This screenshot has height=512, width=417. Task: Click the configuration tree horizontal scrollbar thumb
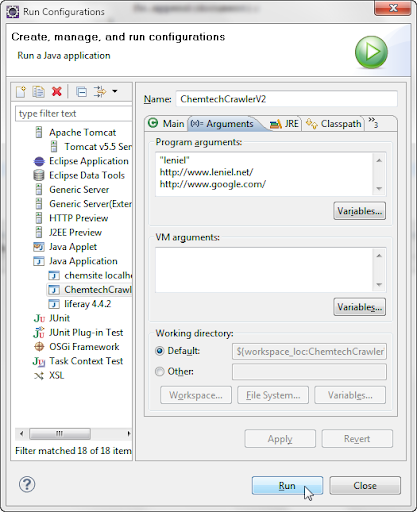point(60,434)
